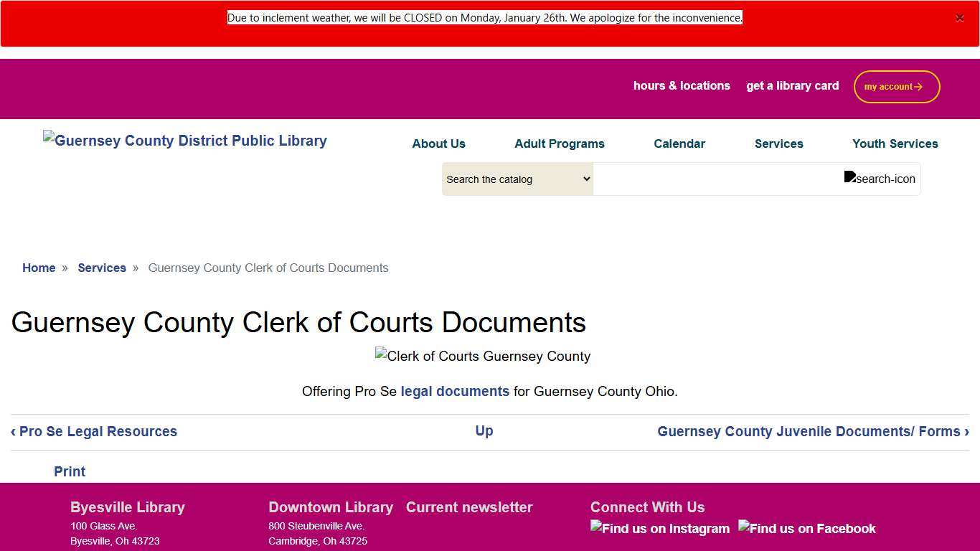
Task: Find us on Facebook
Action: coord(806,529)
